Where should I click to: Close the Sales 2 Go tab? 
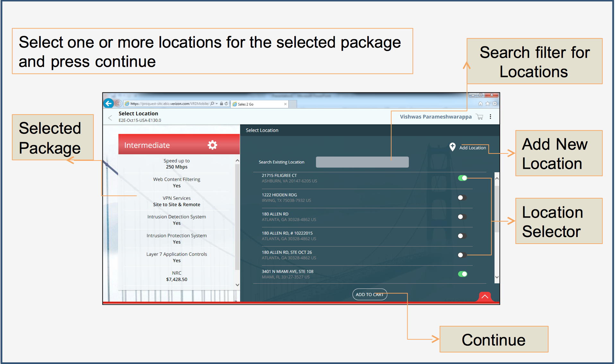[285, 104]
